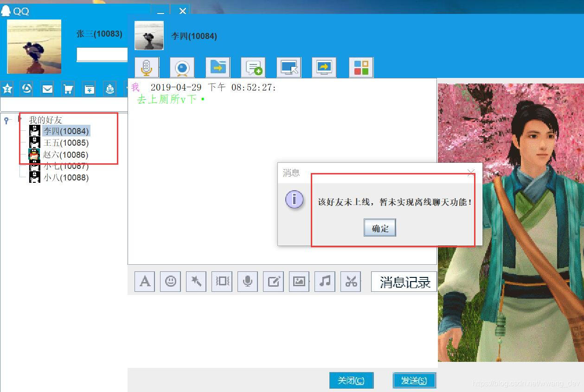Click the 发送(S) send button
Viewport: 584px width, 392px height.
tap(414, 380)
